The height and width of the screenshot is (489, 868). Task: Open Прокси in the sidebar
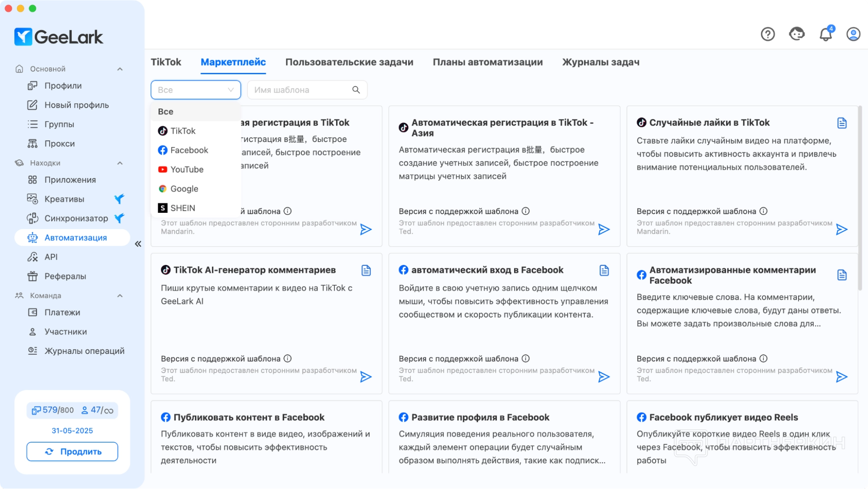click(59, 144)
